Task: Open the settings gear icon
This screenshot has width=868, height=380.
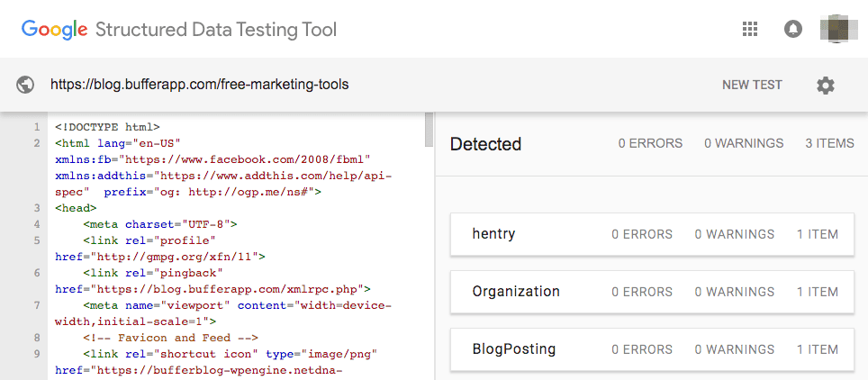Action: pyautogui.click(x=826, y=86)
